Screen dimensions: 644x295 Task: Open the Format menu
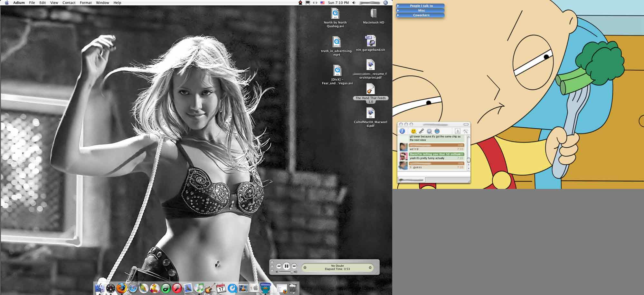click(86, 3)
